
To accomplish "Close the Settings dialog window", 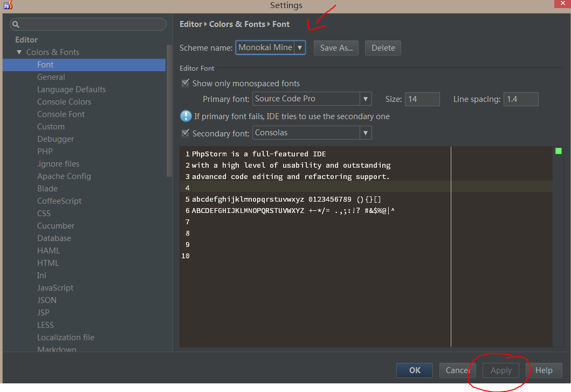I will (x=562, y=4).
